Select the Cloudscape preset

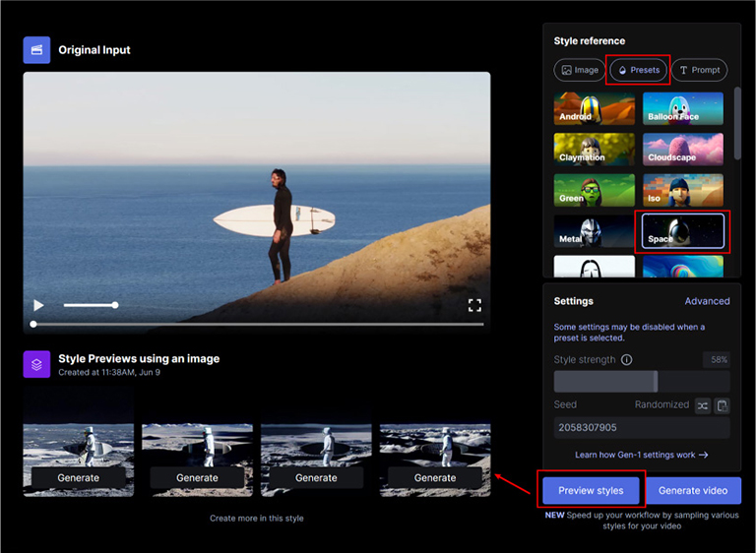click(683, 150)
